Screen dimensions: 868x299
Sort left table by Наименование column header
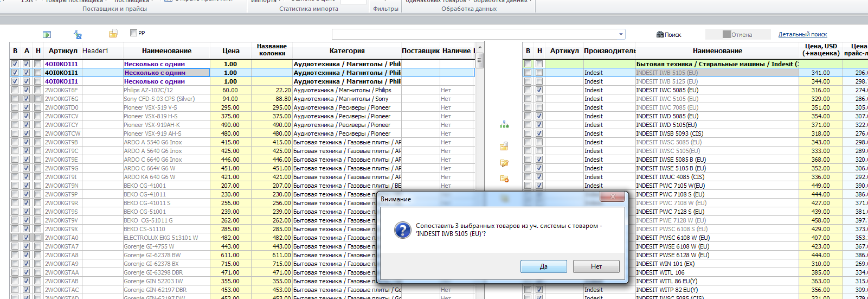click(166, 50)
